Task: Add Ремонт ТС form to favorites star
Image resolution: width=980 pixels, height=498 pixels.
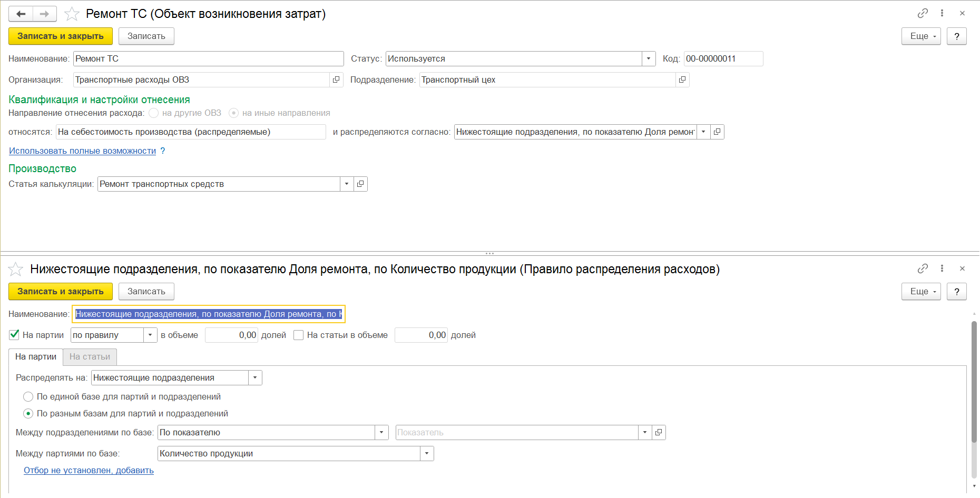Action: 72,14
